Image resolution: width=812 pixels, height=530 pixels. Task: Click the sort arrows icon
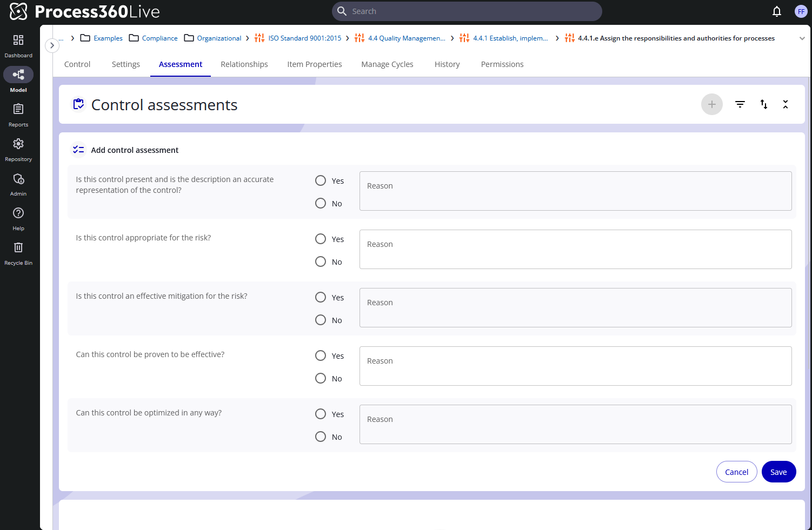pyautogui.click(x=764, y=104)
